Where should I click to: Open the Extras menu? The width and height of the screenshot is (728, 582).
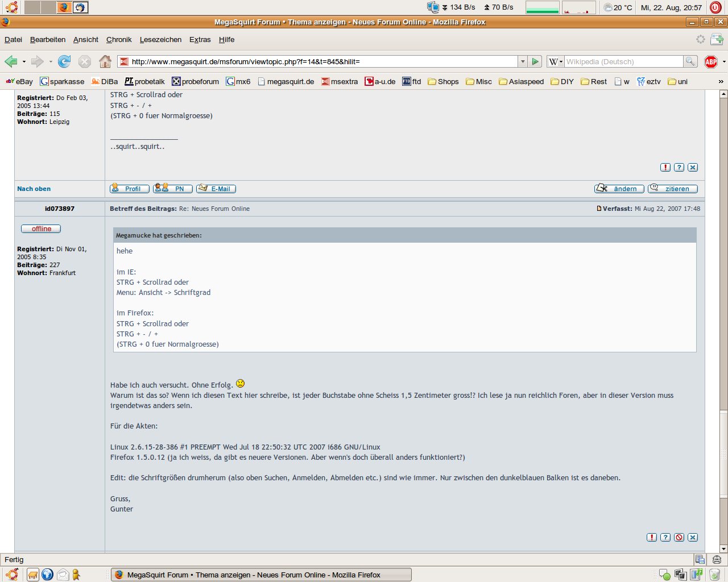[200, 39]
